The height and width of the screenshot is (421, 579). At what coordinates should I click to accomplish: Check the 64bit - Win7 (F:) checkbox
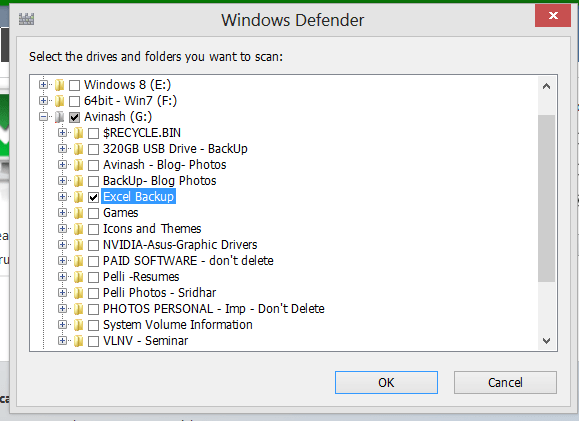[x=75, y=101]
